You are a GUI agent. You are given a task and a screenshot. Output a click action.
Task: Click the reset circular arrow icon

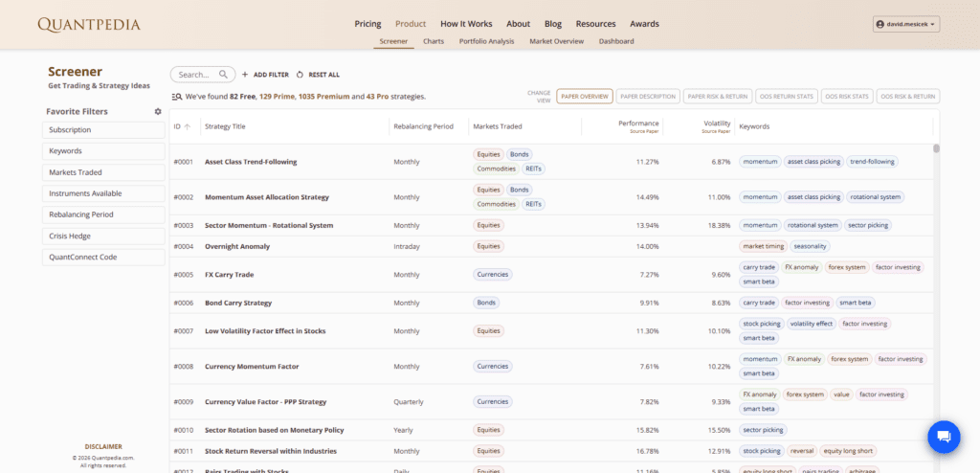[300, 75]
